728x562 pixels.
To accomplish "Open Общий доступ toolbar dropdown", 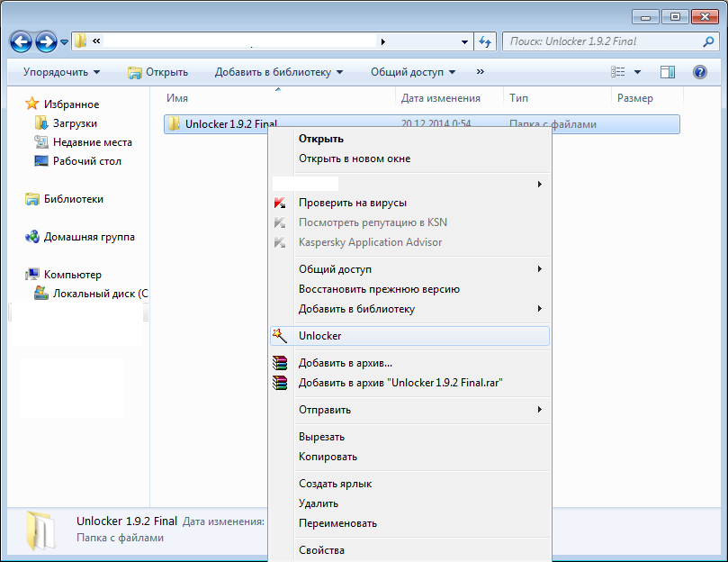I will pos(413,72).
